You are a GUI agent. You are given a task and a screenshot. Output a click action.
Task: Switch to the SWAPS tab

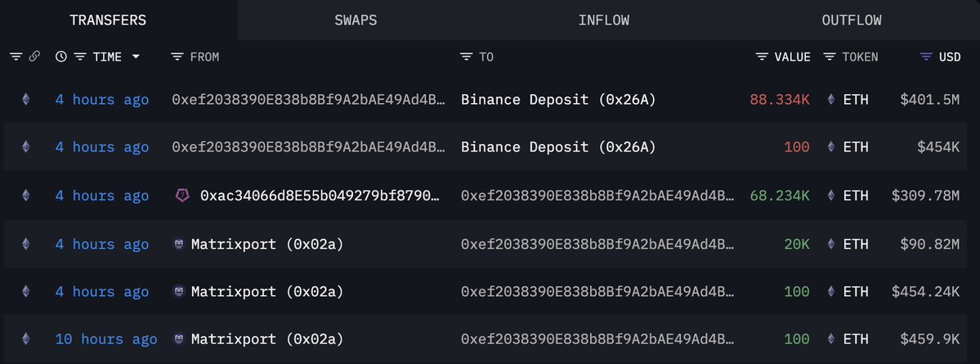356,20
